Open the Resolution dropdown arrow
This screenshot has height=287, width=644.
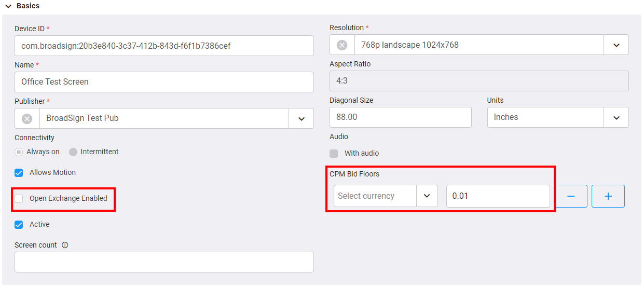(616, 45)
